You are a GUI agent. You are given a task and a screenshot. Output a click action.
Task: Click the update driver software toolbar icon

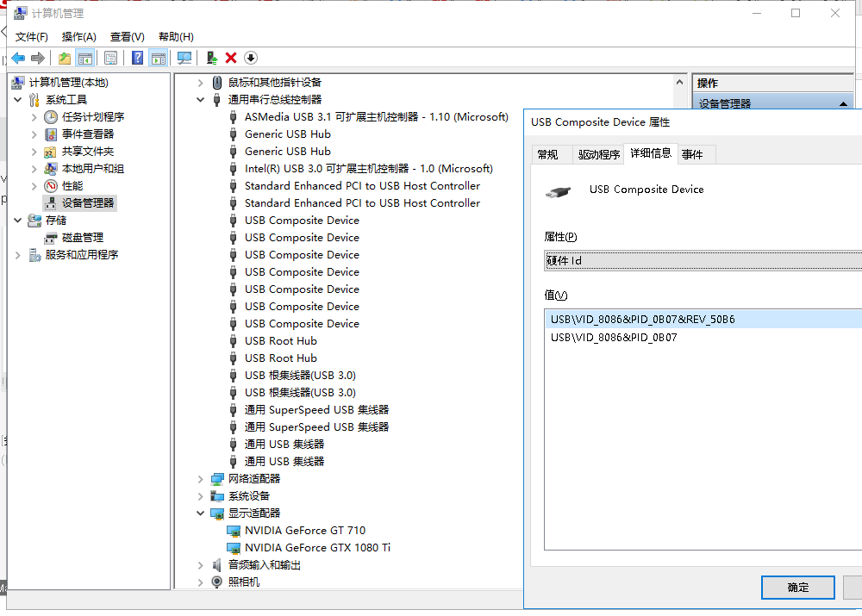tap(211, 58)
